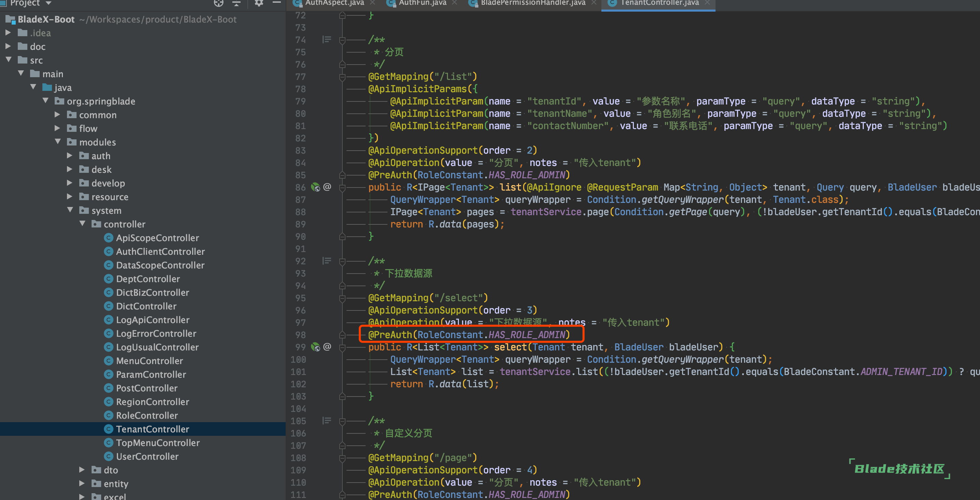Select ParamController in the project tree
Screen dimensions: 980x500
[x=151, y=375]
